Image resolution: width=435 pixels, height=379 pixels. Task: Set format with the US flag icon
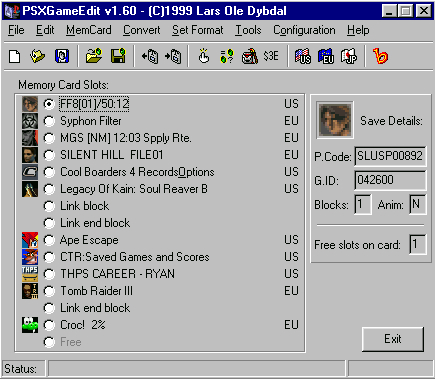(x=303, y=56)
